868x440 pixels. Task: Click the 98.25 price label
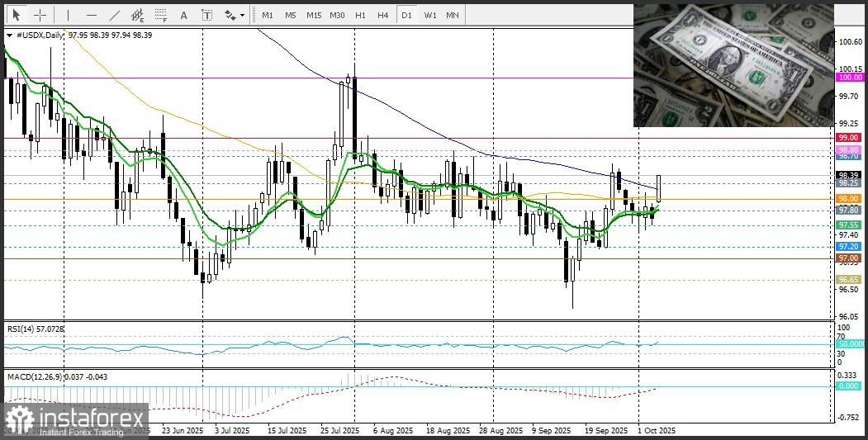point(851,183)
